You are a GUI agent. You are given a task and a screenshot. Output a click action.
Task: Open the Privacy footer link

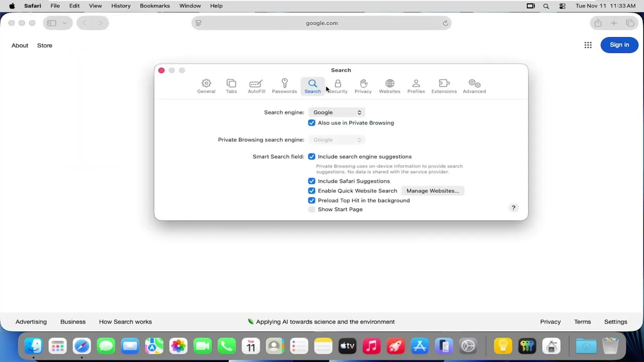[x=550, y=322]
